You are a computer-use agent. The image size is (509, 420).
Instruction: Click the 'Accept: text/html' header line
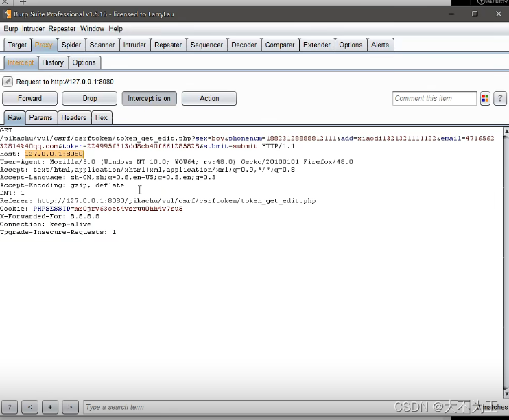click(147, 170)
